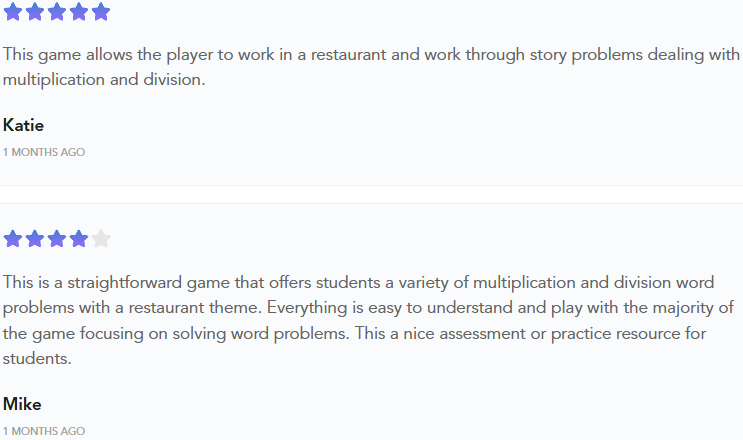
Task: Click the fifth star in Katie's rating
Action: pyautogui.click(x=101, y=12)
